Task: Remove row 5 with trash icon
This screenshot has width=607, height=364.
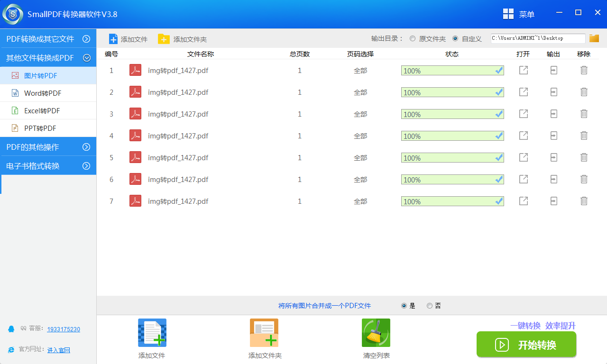Action: point(584,157)
